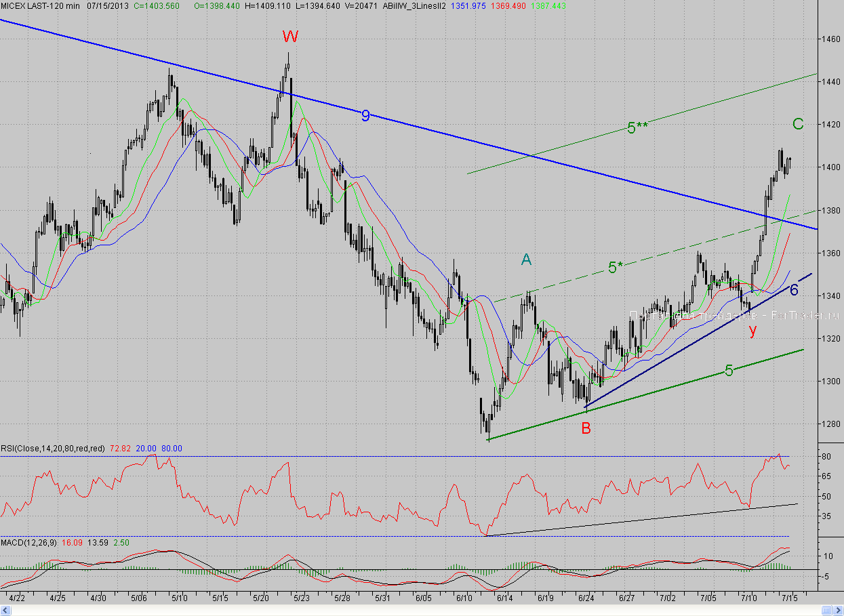Click the RSI(Close,14,20,80,red,red) indicator label
Image resolution: width=844 pixels, height=616 pixels.
(x=56, y=449)
